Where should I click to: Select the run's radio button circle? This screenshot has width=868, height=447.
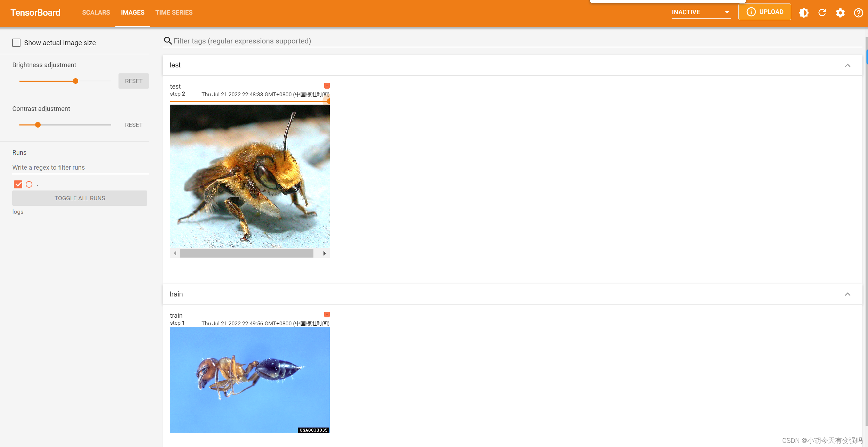pos(29,184)
